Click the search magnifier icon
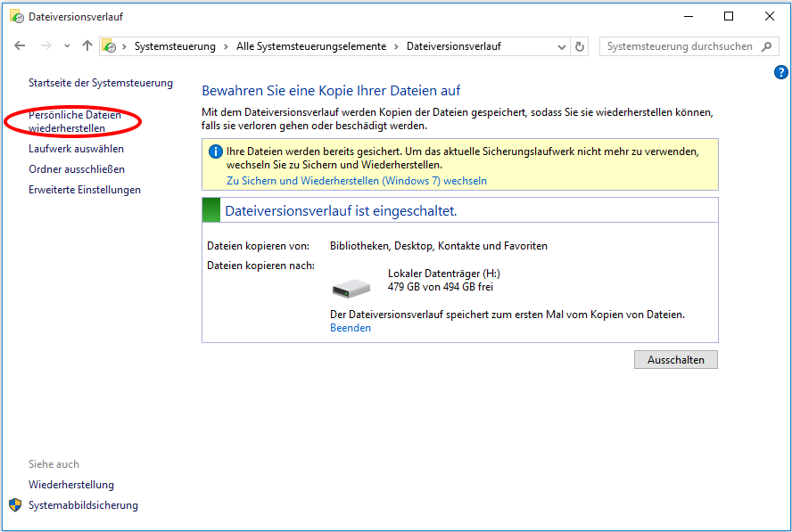 click(767, 46)
